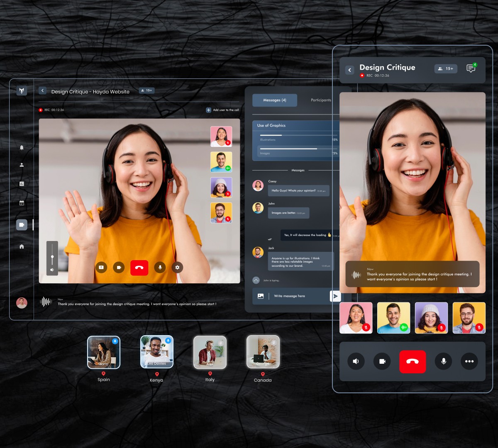Open call settings gear in desktop video
This screenshot has width=498, height=448.
[x=177, y=268]
